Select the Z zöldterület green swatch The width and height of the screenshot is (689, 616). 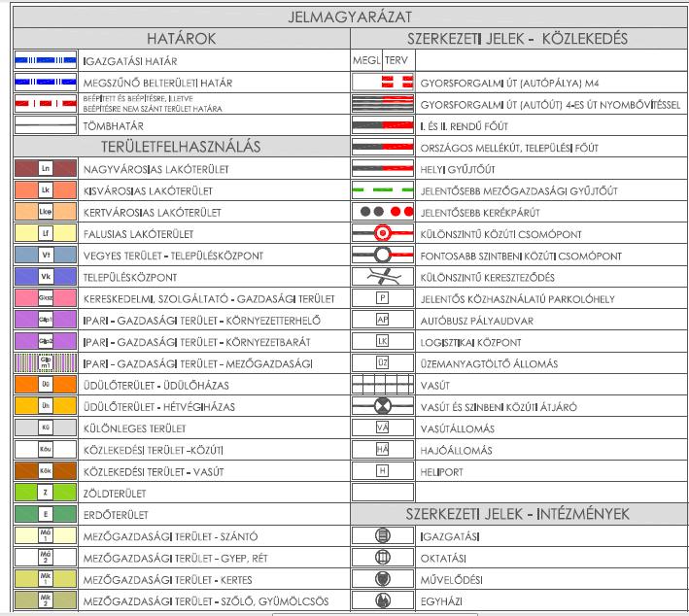click(46, 493)
